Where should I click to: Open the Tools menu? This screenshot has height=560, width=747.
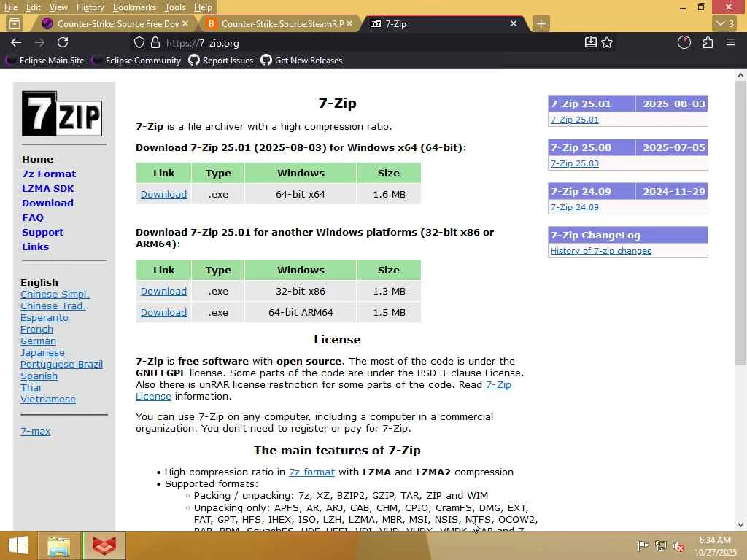(175, 7)
